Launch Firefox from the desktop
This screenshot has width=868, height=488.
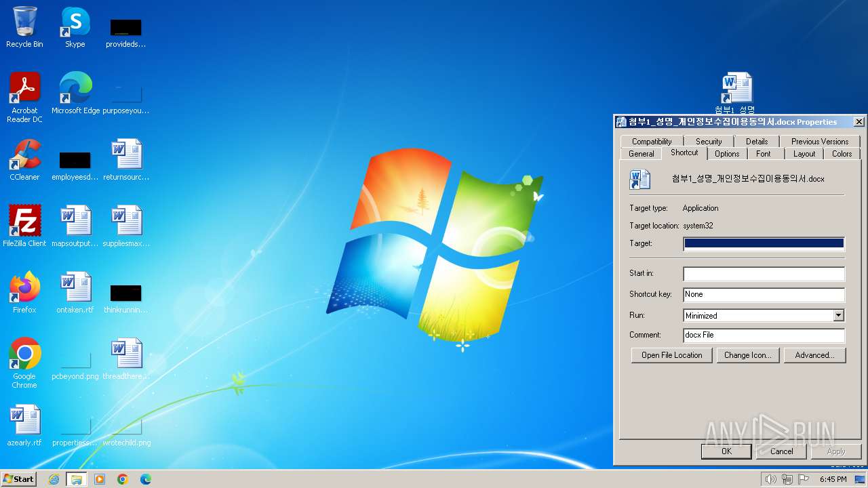24,293
